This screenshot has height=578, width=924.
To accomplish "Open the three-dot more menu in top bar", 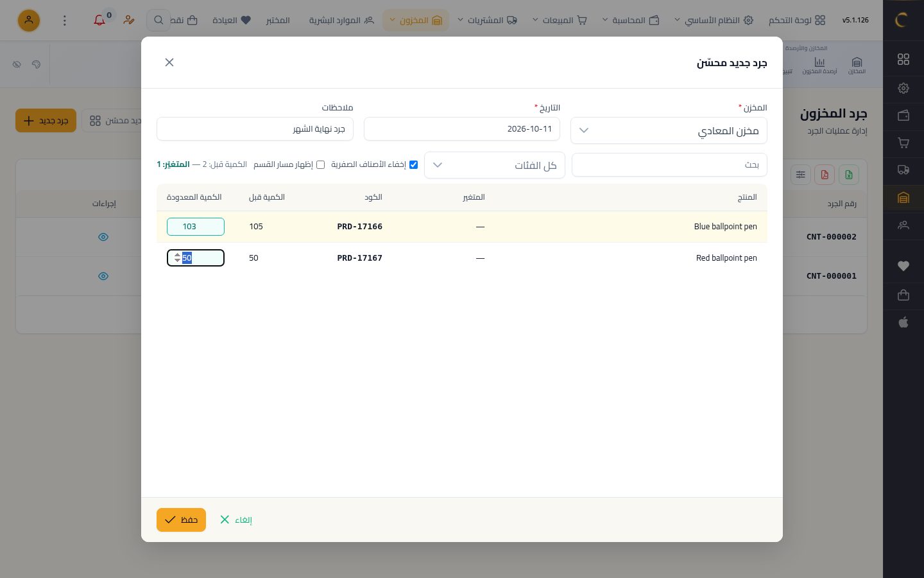I will pyautogui.click(x=64, y=21).
